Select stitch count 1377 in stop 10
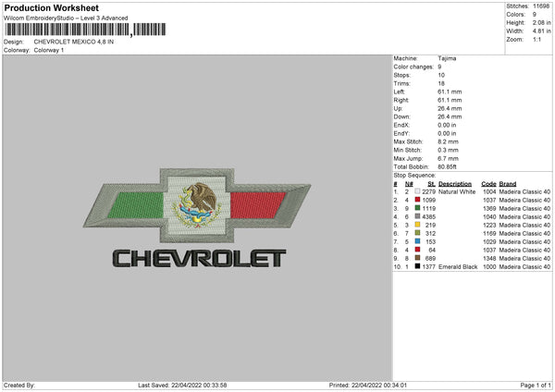555x392 pixels. click(429, 267)
